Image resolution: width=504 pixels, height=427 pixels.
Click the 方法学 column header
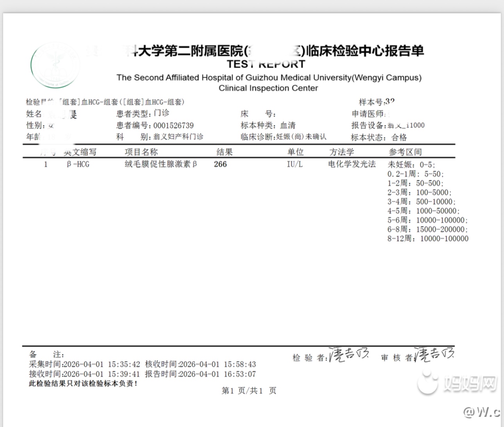pos(341,152)
